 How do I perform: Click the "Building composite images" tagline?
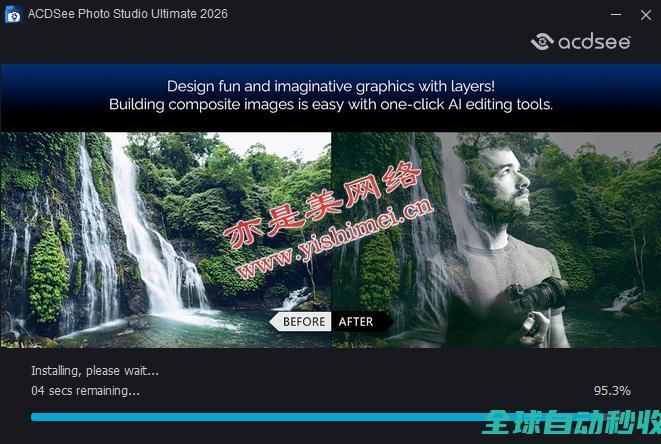tap(330, 104)
